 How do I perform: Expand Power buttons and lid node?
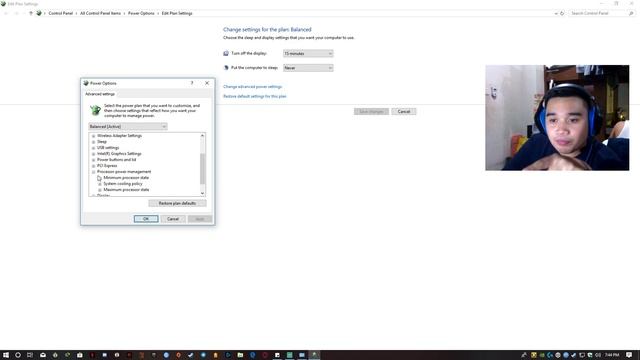point(93,160)
